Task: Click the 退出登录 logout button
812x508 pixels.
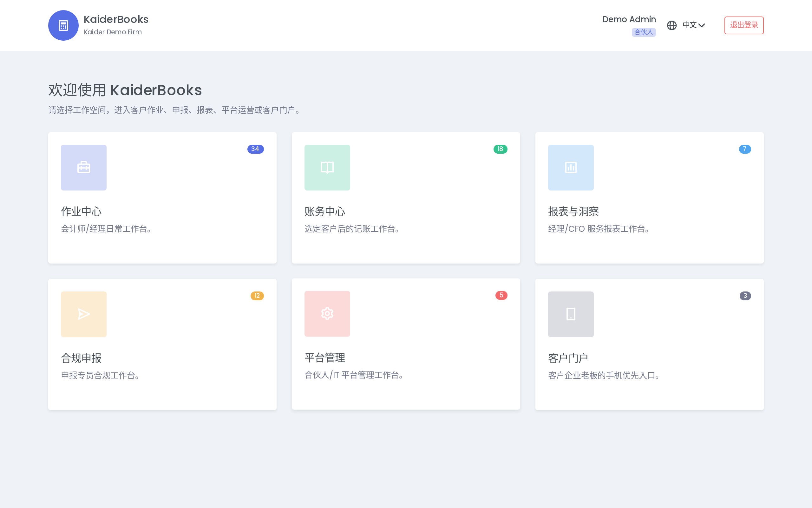Action: click(x=743, y=25)
